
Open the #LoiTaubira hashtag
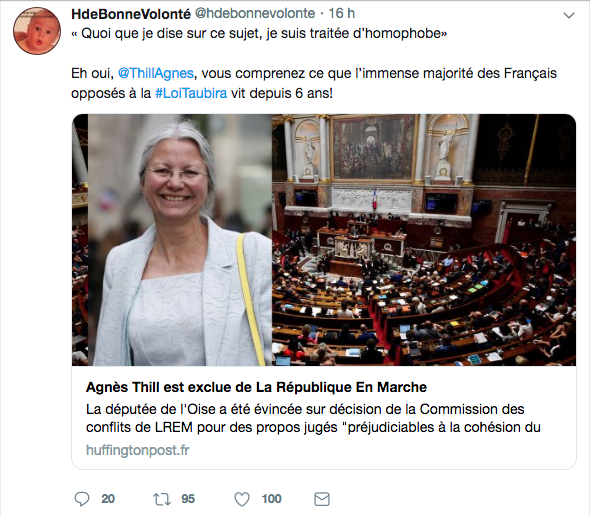click(191, 93)
